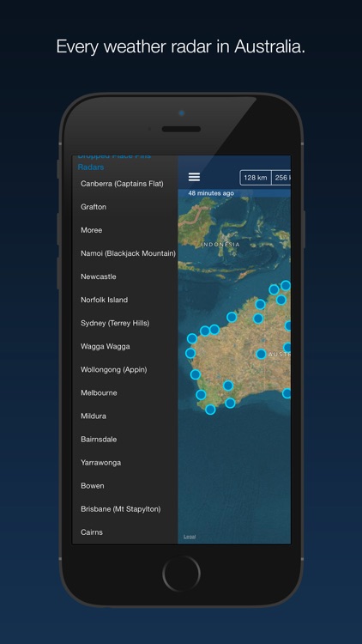Click the Radars section header

pyautogui.click(x=91, y=167)
